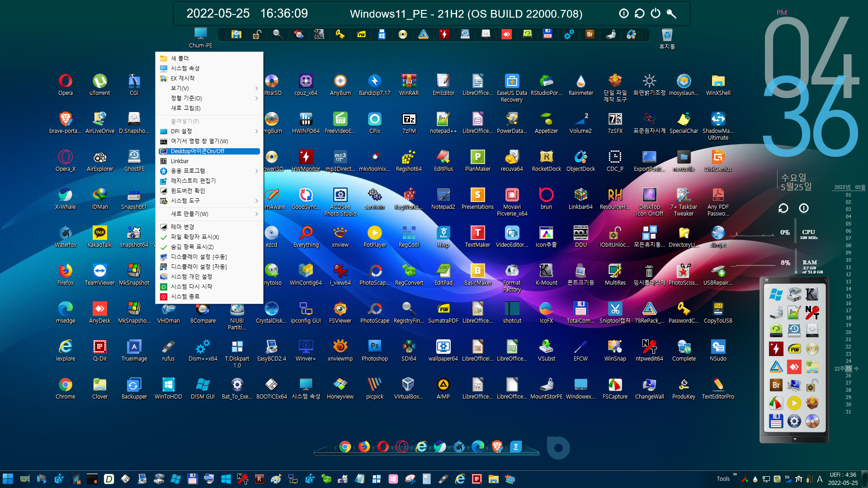Launch AnyBurn desktop shortcut
This screenshot has width=868, height=488.
point(340,84)
